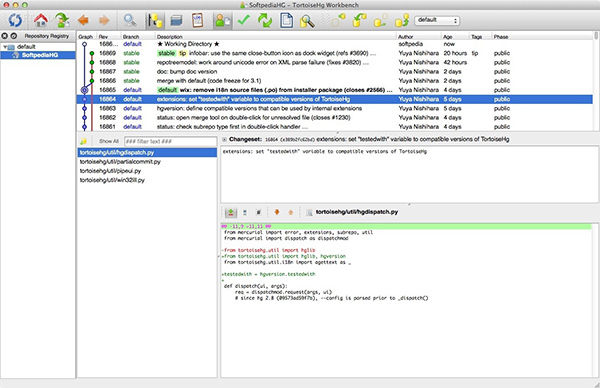Toggle the Revision Details graph view icon

tap(155, 20)
